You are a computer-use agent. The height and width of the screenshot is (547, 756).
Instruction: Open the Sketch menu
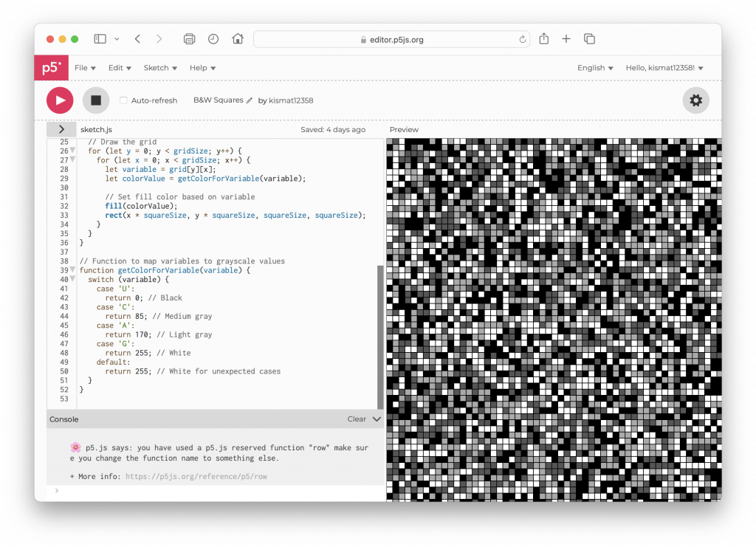[160, 68]
